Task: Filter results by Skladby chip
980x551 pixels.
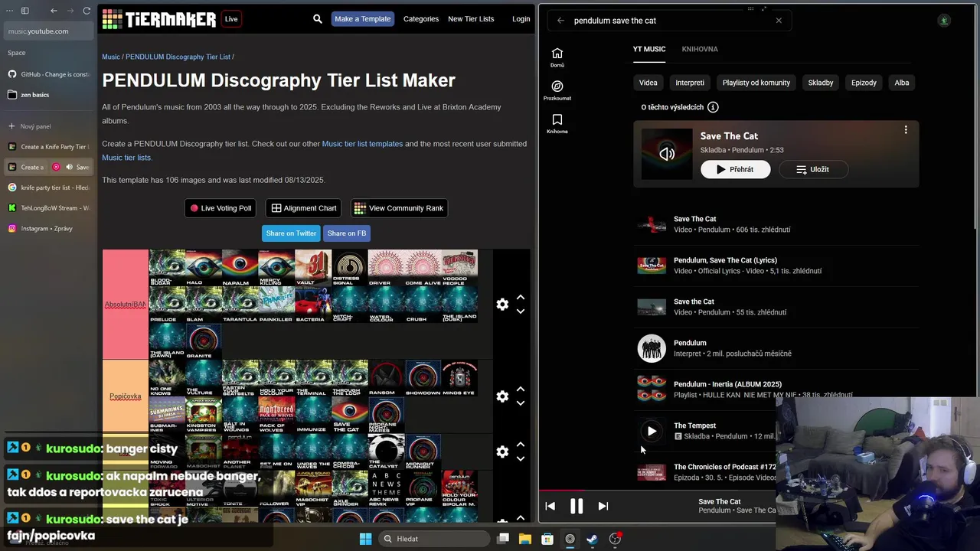Action: 821,83
